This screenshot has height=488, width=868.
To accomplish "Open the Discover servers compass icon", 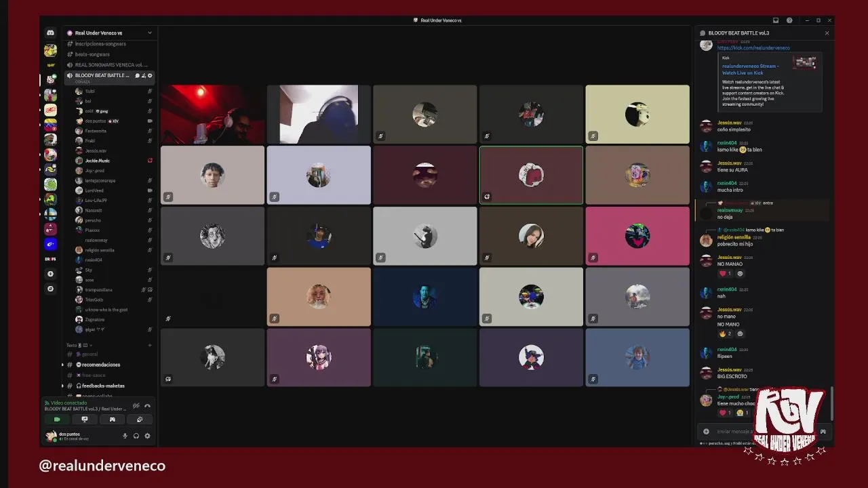I will [x=50, y=289].
